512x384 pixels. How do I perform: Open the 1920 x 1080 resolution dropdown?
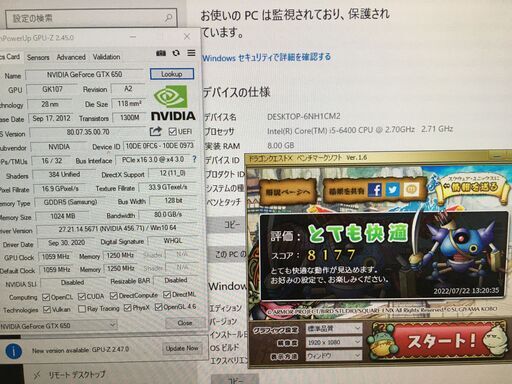[334, 342]
